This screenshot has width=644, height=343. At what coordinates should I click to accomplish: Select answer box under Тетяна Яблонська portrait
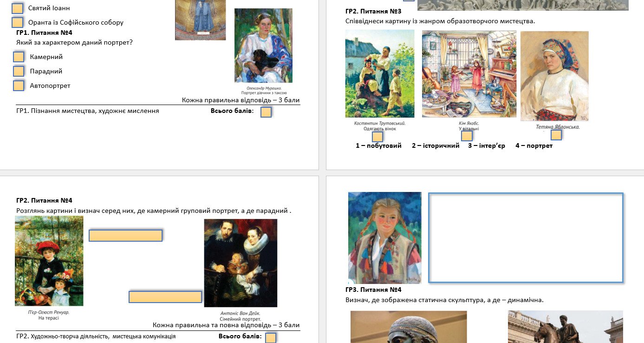556,135
